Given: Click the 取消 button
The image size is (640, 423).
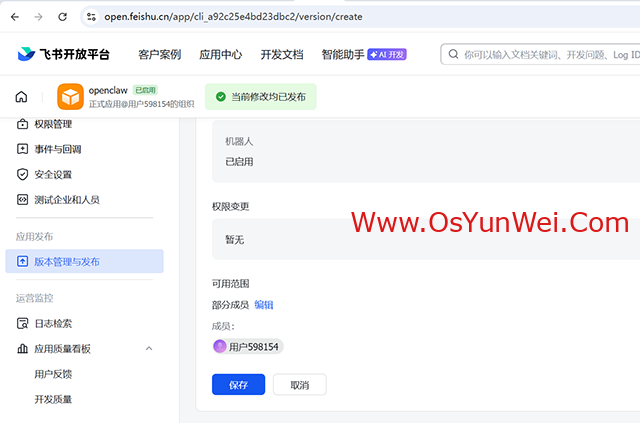Looking at the screenshot, I should point(299,385).
